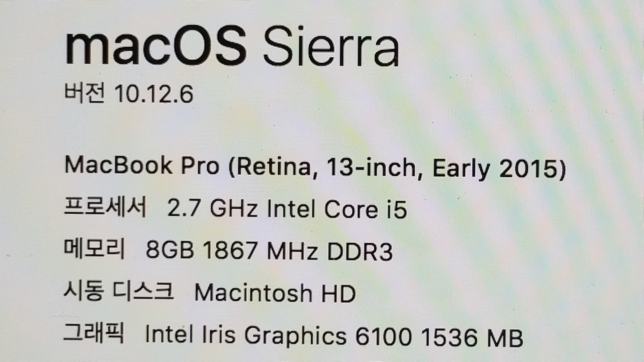Select the "Intel Iris Graphics 6100" text
Screen dimensions: 644x362
point(278,335)
